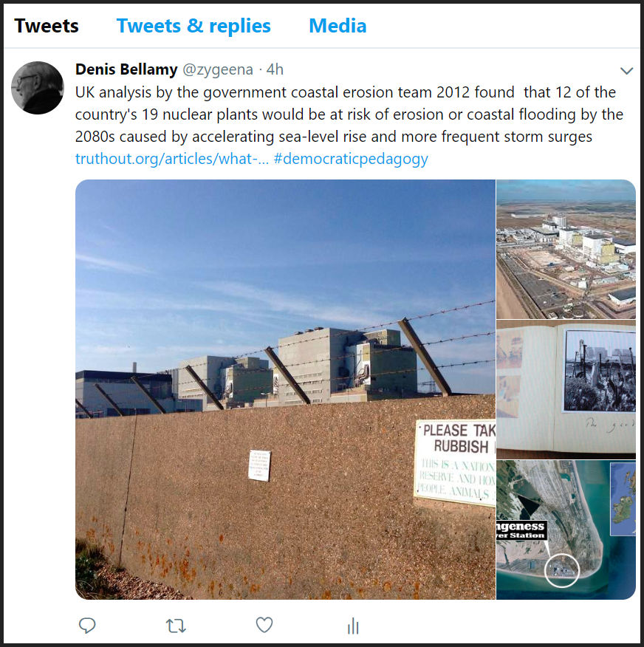The height and width of the screenshot is (647, 644).
Task: Enlarge the power station fence photo
Action: (x=285, y=389)
